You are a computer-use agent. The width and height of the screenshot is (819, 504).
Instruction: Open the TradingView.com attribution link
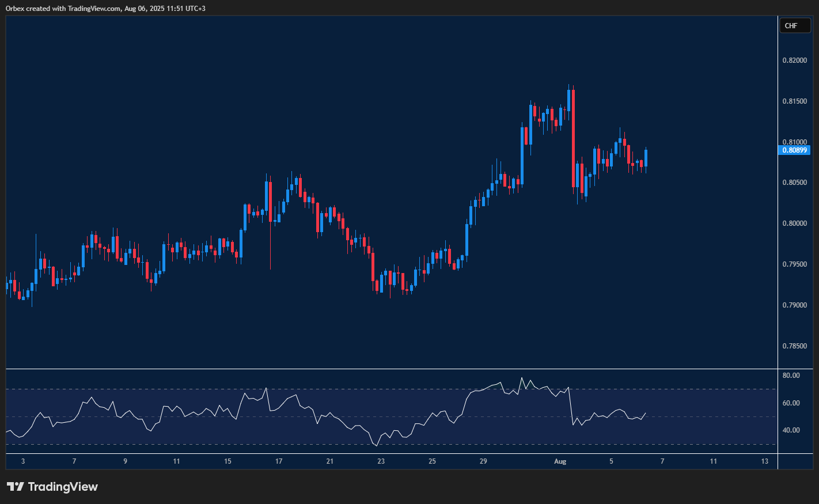(92, 8)
